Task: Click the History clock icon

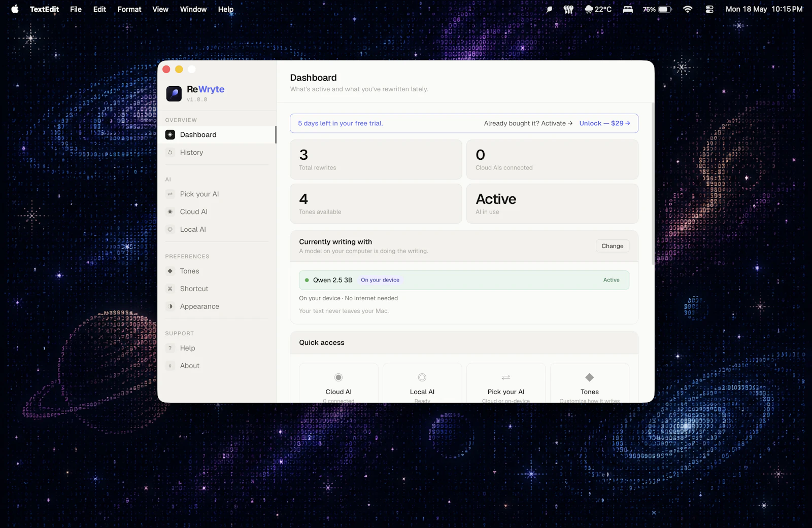Action: pos(170,152)
